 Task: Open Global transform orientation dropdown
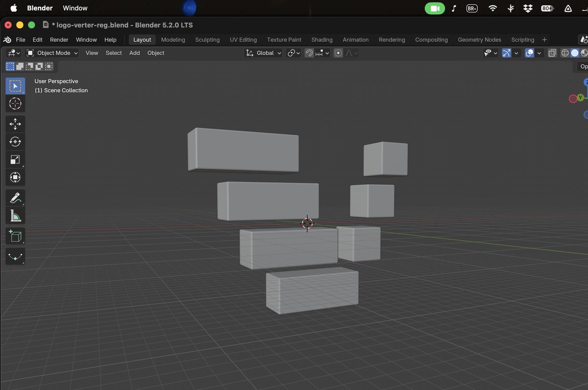click(x=264, y=53)
